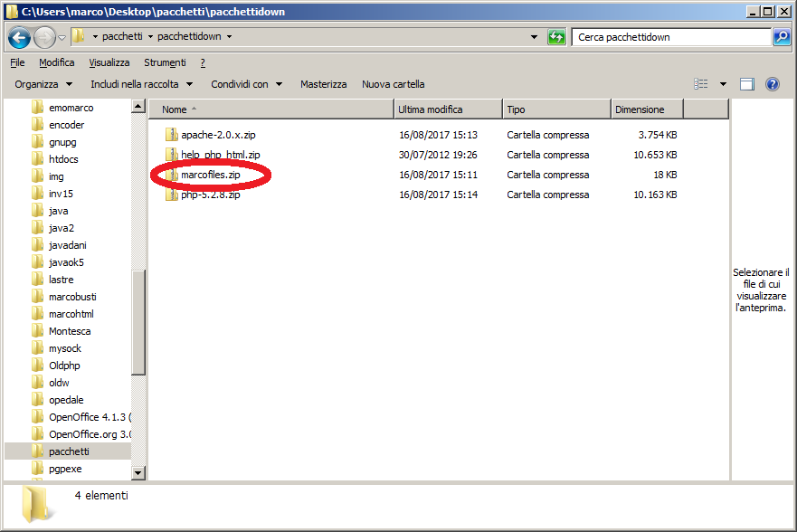797x532 pixels.
Task: Click the Nuova cartella button
Action: point(393,84)
